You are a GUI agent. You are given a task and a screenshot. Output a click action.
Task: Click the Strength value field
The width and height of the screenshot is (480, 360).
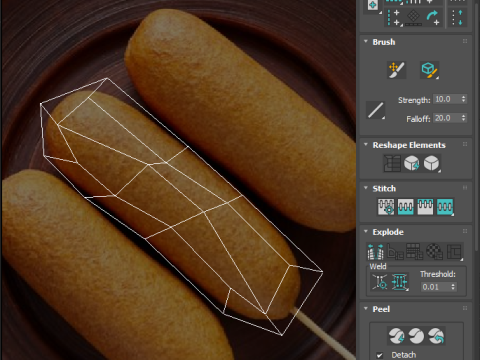446,99
